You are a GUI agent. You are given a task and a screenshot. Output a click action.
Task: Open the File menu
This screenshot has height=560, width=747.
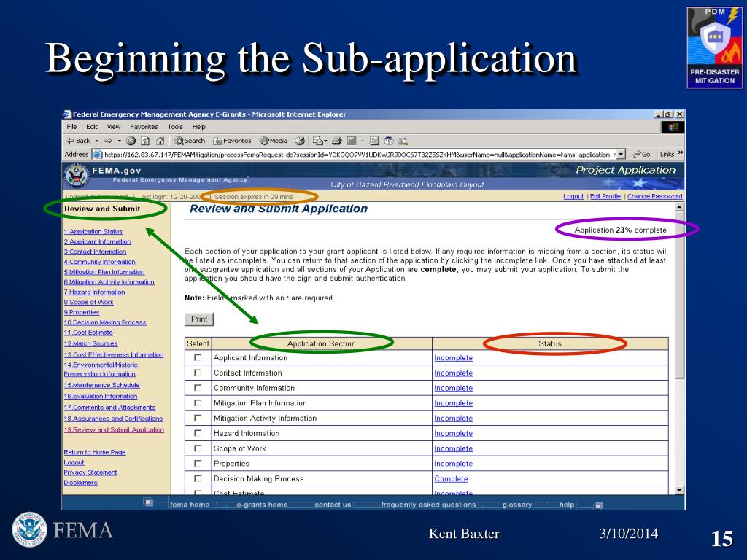pos(72,127)
